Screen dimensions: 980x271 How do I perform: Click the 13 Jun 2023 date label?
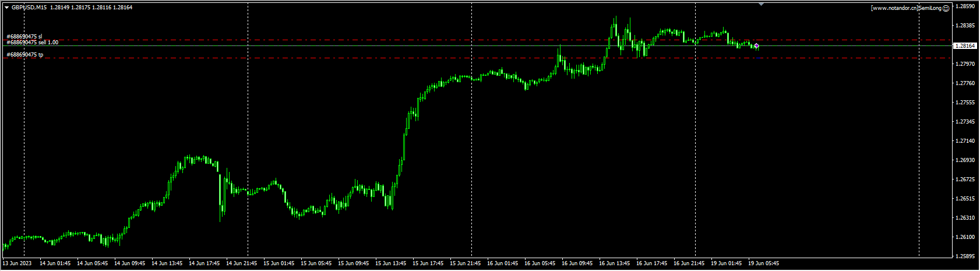point(17,263)
